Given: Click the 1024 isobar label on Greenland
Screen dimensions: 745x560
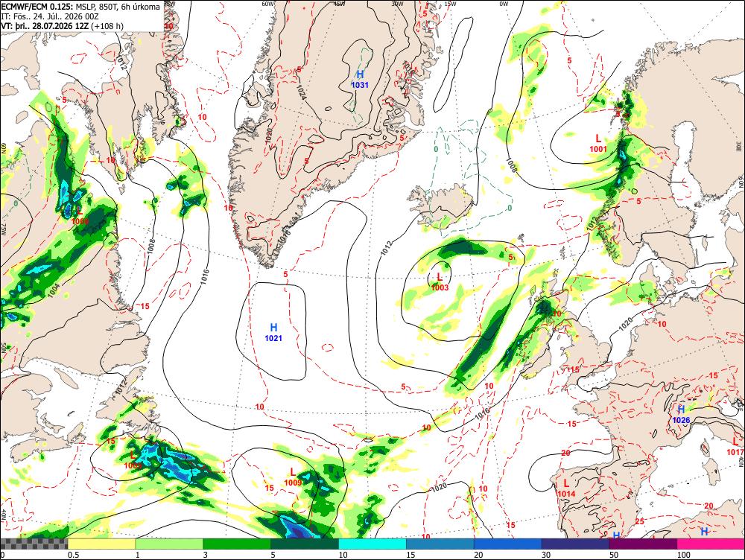Looking at the screenshot, I should (301, 91).
